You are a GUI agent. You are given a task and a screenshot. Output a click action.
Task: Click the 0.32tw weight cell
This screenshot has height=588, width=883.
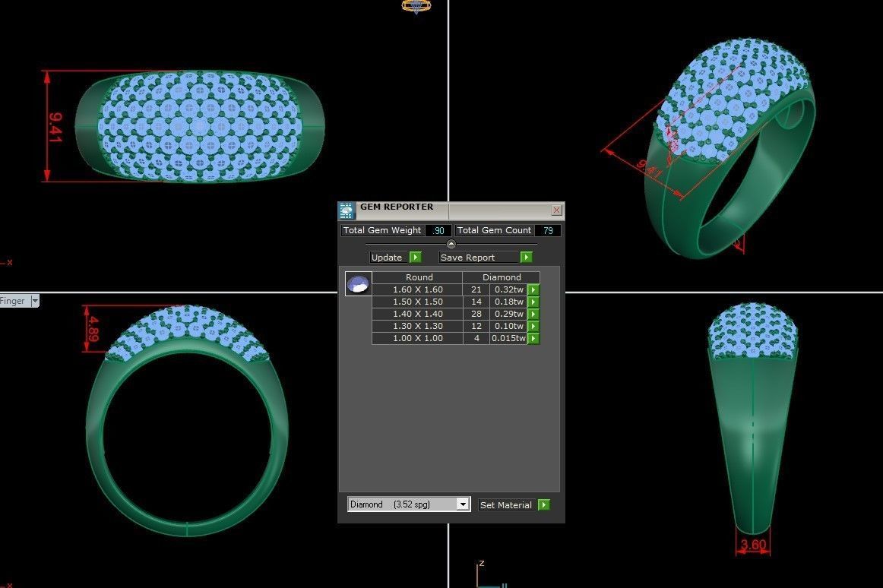(x=508, y=289)
